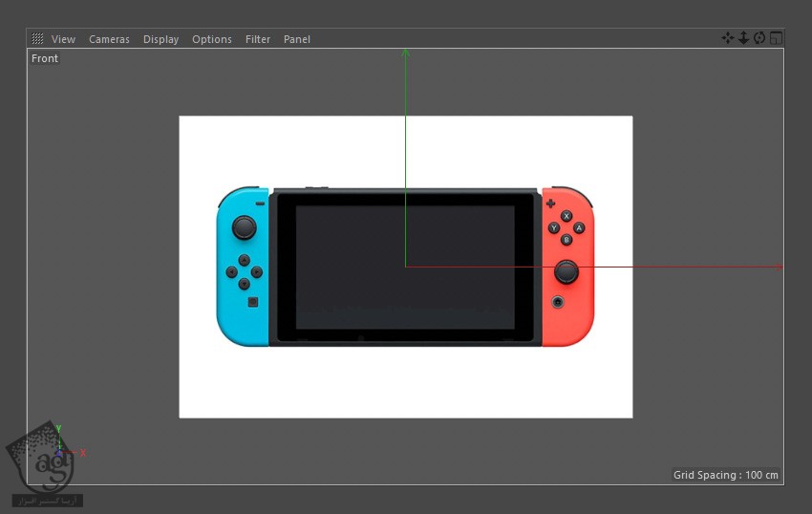The height and width of the screenshot is (514, 812).
Task: Click the viewport grip handle icon
Action: 37,38
